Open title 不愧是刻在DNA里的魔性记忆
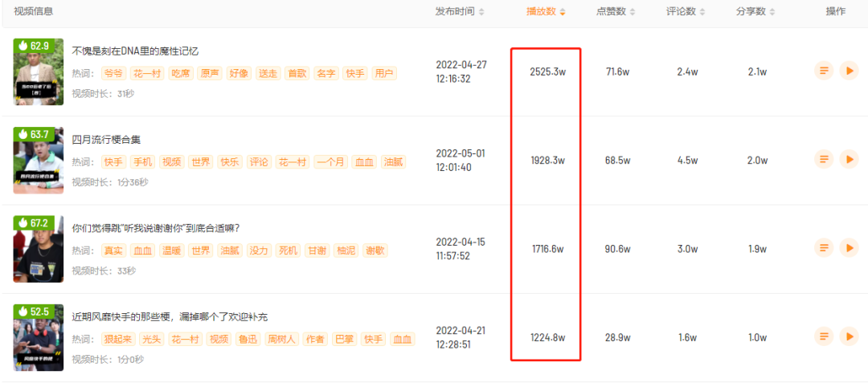This screenshot has height=383, width=868. [x=135, y=51]
